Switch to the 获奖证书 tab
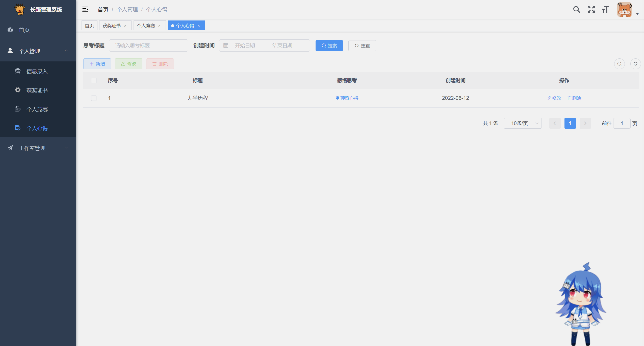 [112, 26]
